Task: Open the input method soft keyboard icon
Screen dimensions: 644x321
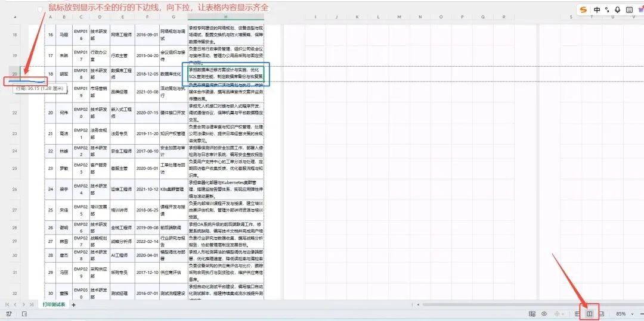Action: [x=629, y=10]
